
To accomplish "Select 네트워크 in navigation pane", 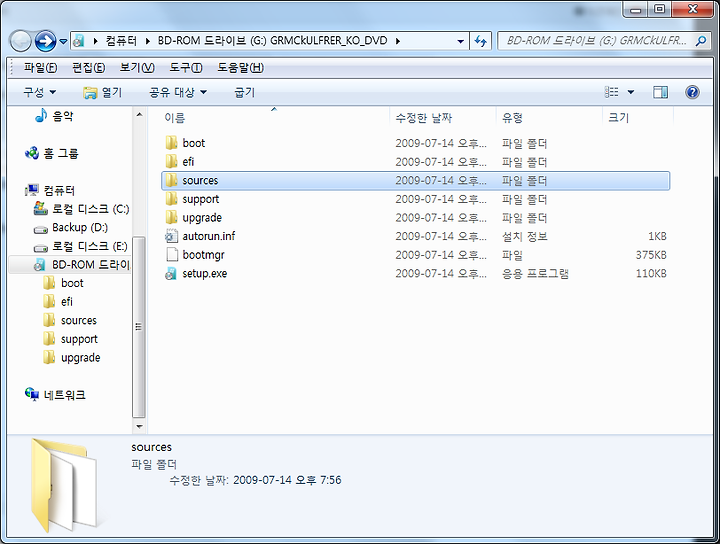I will (55, 394).
